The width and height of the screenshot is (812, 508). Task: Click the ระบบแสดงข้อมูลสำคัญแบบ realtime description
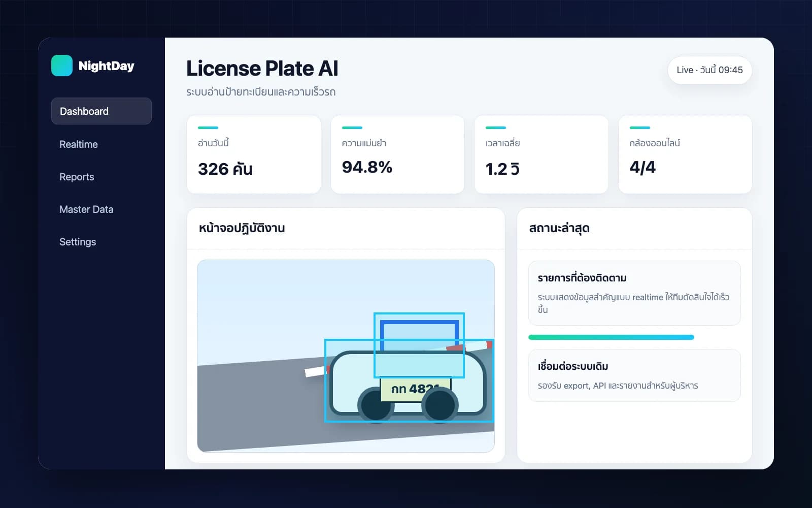click(x=633, y=303)
